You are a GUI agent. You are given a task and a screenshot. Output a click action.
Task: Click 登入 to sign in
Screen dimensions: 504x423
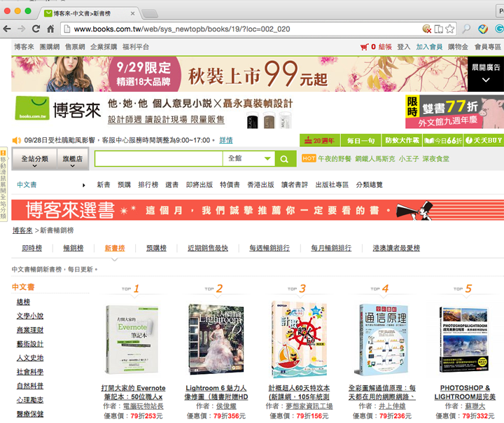(404, 47)
